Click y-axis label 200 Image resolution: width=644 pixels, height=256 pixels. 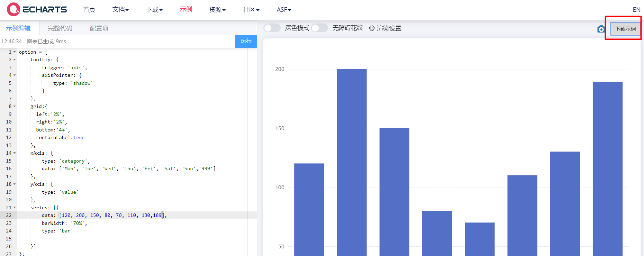click(280, 69)
